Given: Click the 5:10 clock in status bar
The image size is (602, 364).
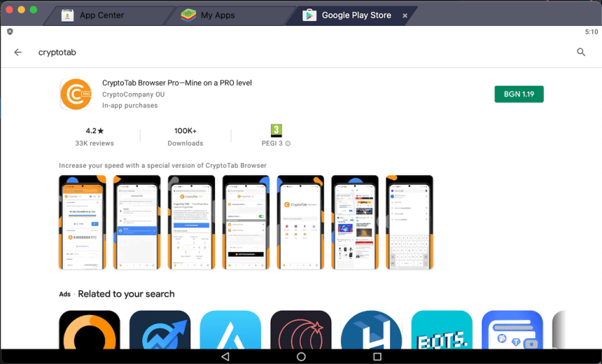Looking at the screenshot, I should [x=591, y=32].
